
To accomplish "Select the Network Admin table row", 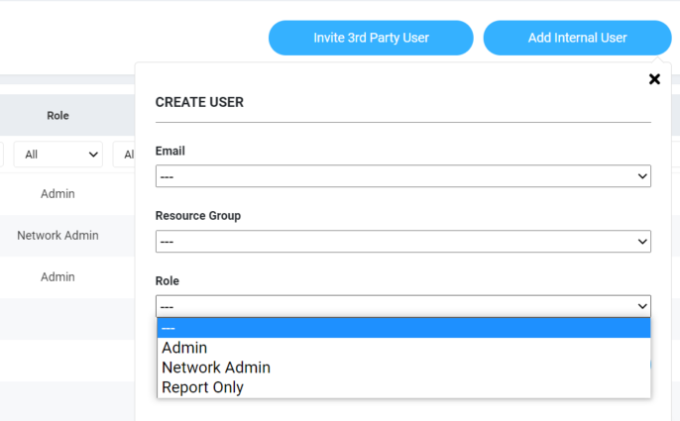I will pyautogui.click(x=58, y=236).
